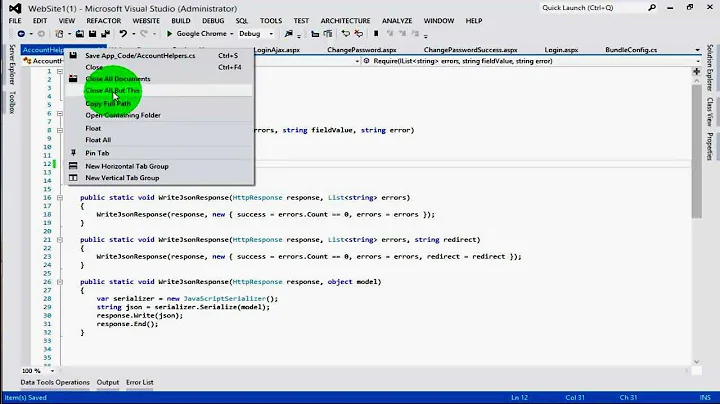Click the Find in Files toolbar icon
The height and width of the screenshot is (404, 720).
[288, 34]
